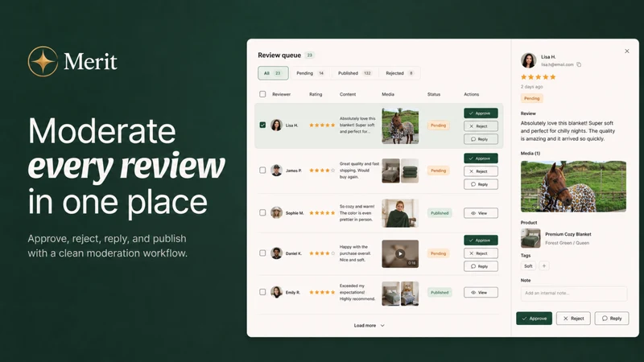The width and height of the screenshot is (644, 362).
Task: Switch to the Rejected tab
Action: (x=399, y=73)
